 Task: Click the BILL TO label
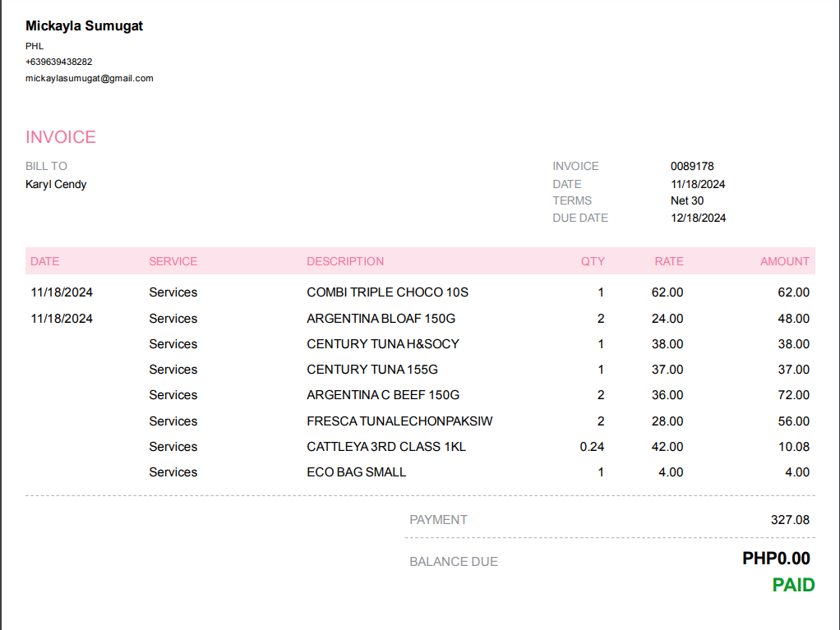(x=46, y=166)
